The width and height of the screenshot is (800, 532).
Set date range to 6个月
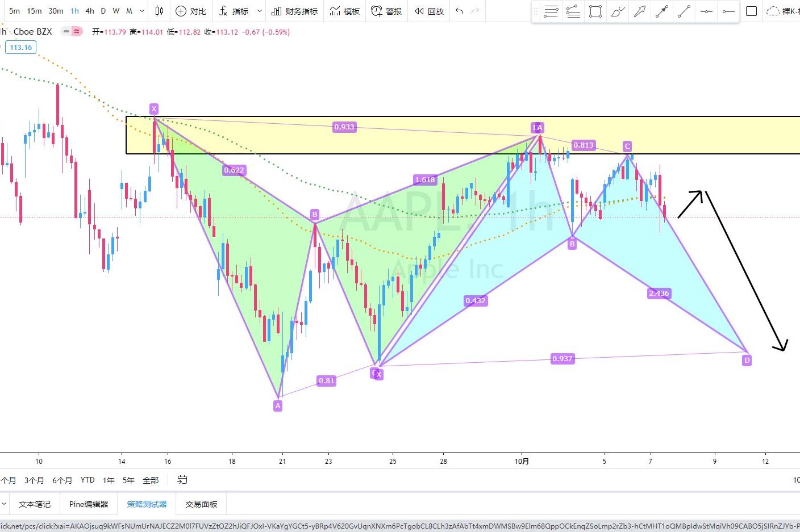(63, 480)
